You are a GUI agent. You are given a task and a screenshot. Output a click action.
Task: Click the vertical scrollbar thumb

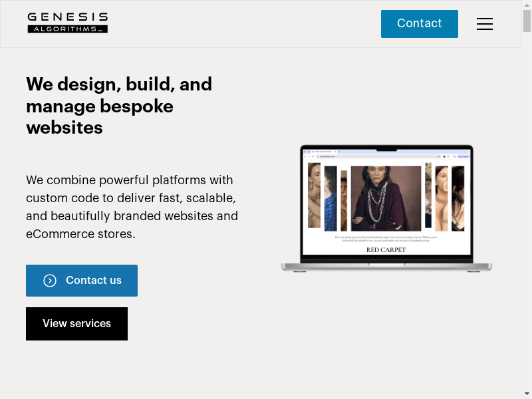click(527, 21)
